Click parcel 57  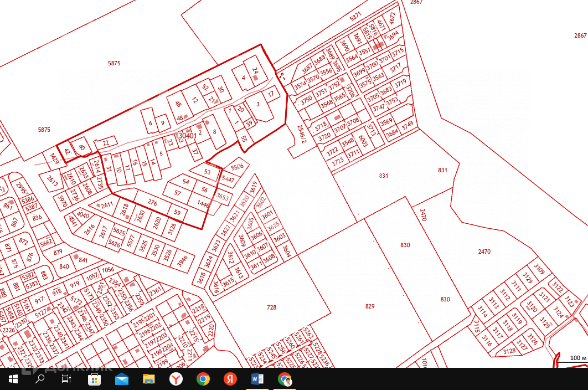(x=177, y=193)
